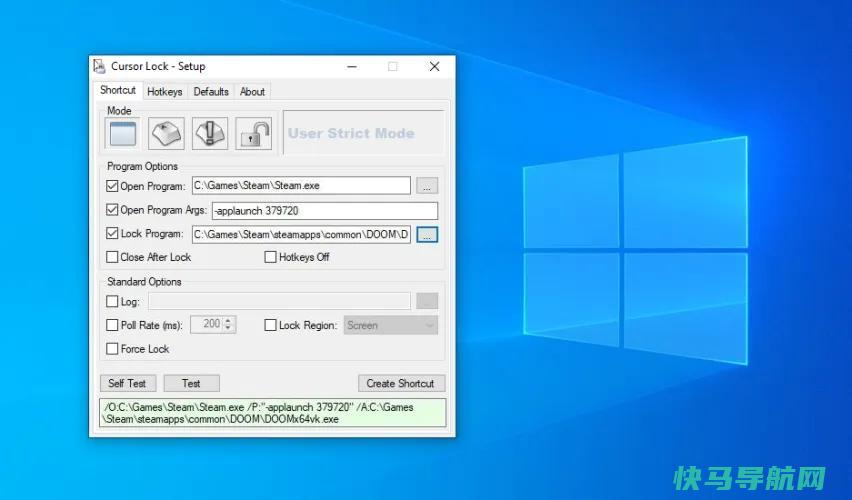Click the -applaunch 379720 args field
This screenshot has height=500, width=852.
point(325,211)
